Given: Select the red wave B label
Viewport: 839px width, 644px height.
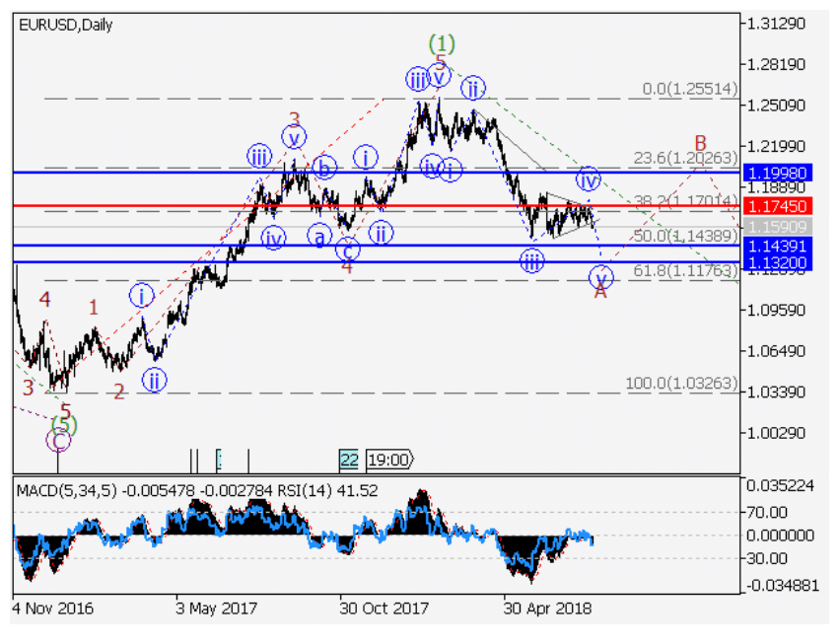Looking at the screenshot, I should pyautogui.click(x=700, y=143).
